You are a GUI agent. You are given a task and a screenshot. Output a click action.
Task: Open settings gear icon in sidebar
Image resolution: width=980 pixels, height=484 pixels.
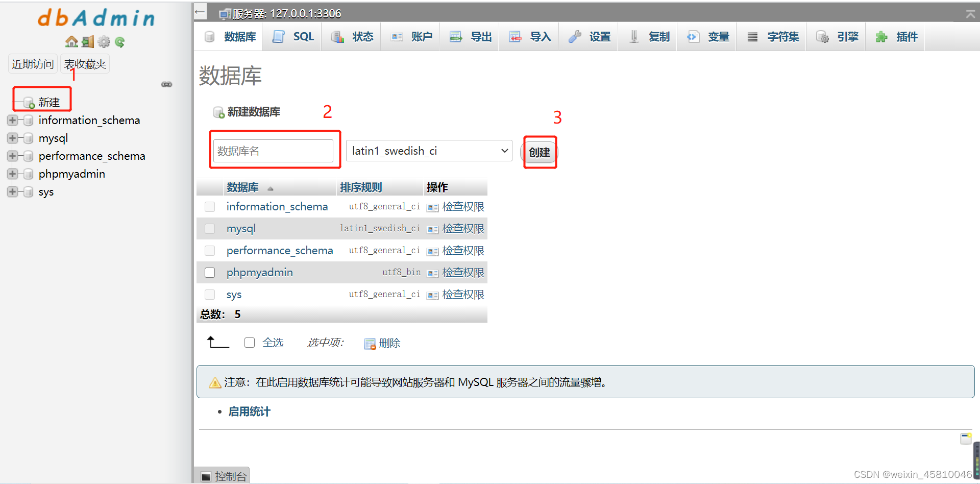coord(104,42)
